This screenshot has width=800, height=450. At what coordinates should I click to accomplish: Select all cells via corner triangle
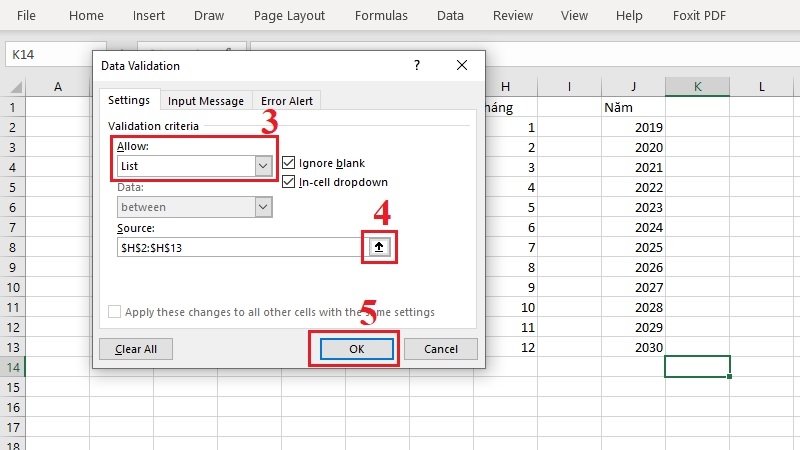(15, 87)
